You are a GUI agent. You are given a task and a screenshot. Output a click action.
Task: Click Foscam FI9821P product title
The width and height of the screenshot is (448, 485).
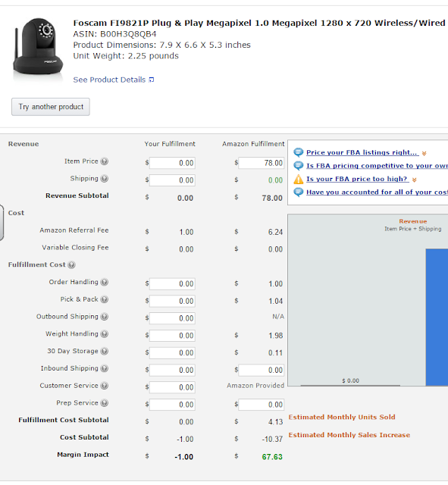pyautogui.click(x=259, y=23)
